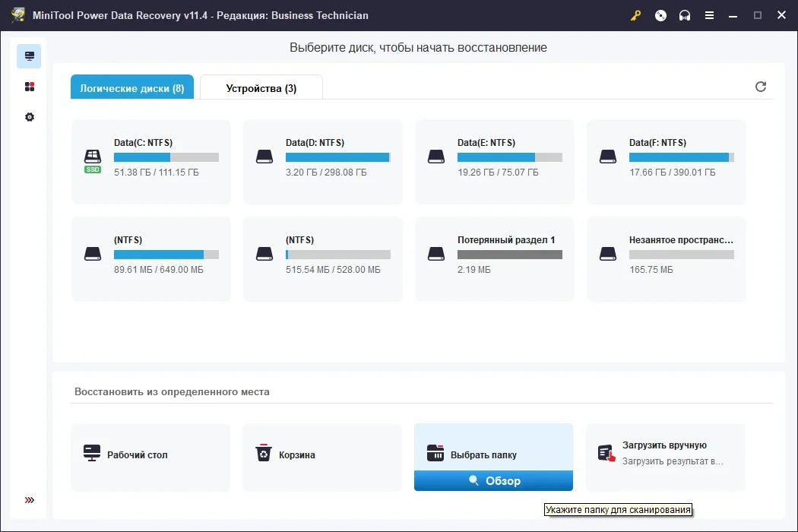Select Незанятое пространство drive icon

click(x=608, y=254)
